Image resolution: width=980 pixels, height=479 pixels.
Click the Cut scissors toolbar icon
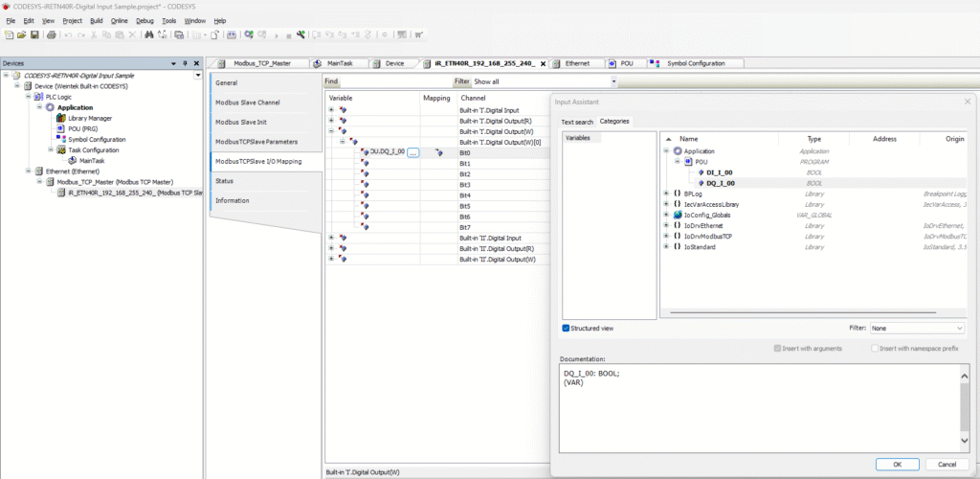(94, 34)
